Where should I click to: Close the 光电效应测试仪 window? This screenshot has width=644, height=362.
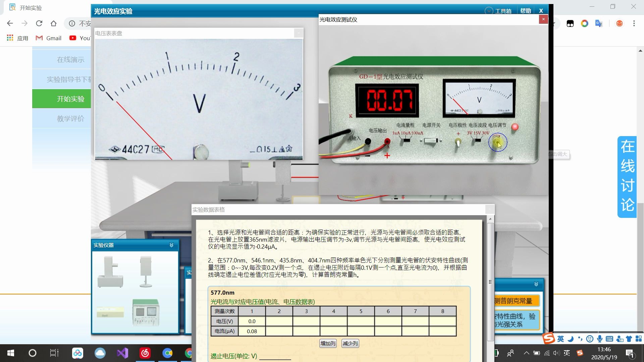[543, 19]
